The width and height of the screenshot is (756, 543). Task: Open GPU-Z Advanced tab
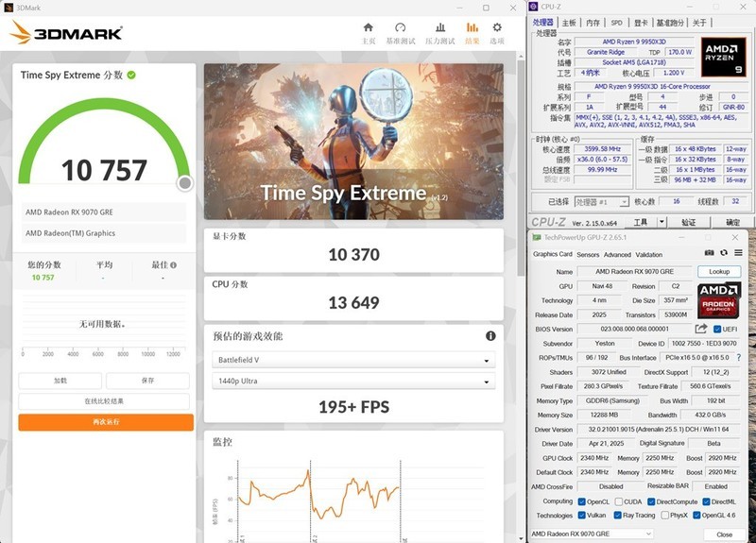(617, 254)
